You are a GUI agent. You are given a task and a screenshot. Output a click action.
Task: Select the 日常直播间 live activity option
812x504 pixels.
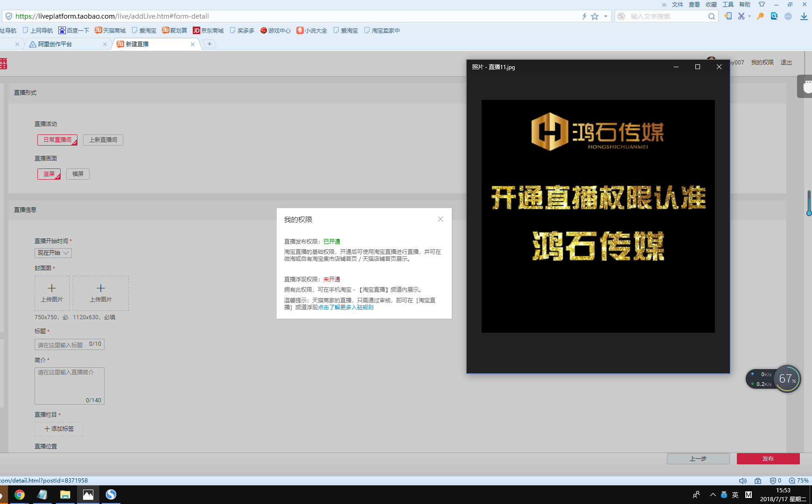(x=57, y=140)
